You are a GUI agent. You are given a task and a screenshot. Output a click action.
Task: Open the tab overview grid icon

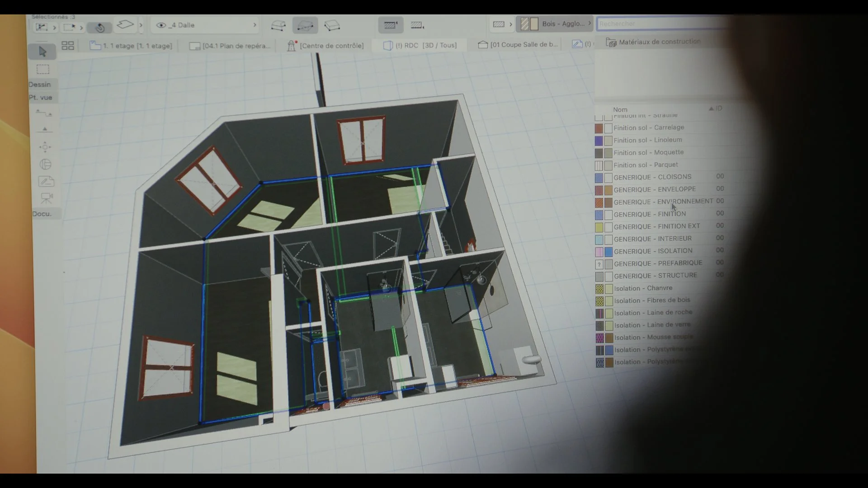[x=68, y=46]
